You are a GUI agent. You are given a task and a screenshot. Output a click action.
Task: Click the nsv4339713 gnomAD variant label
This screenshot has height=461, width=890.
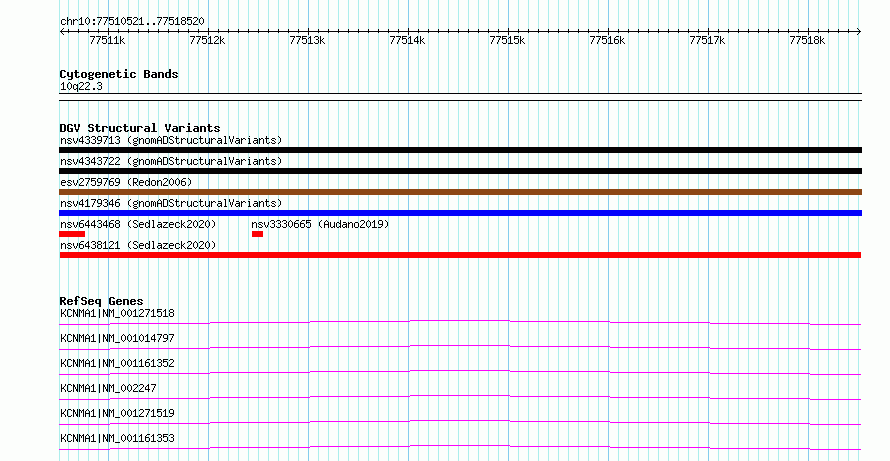[x=171, y=140]
